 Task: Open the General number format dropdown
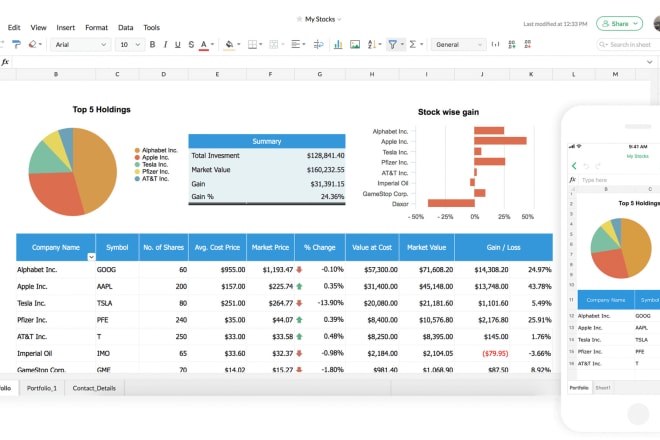(458, 44)
